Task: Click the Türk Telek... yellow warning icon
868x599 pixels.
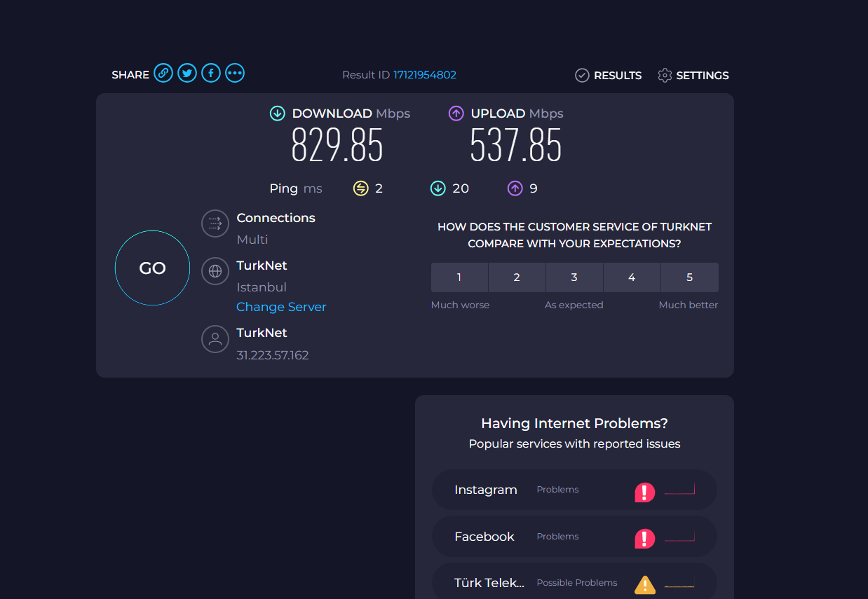Action: click(x=645, y=584)
